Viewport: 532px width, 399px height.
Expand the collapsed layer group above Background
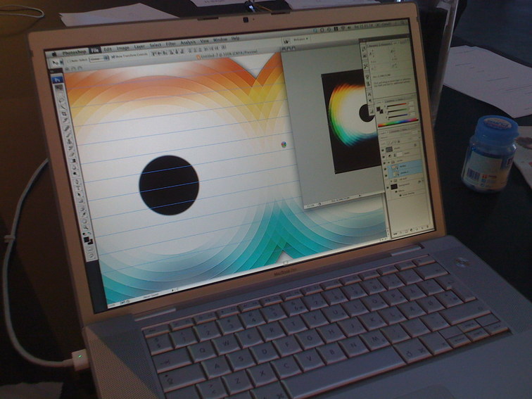[391, 180]
